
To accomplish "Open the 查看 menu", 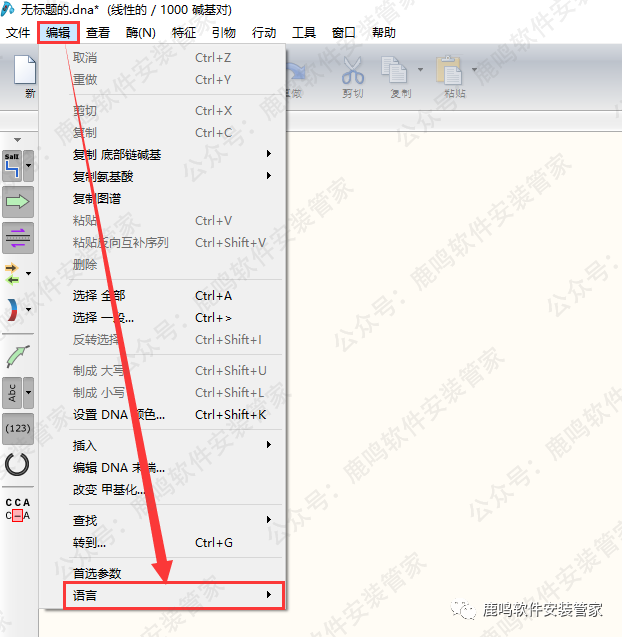I will [x=98, y=32].
